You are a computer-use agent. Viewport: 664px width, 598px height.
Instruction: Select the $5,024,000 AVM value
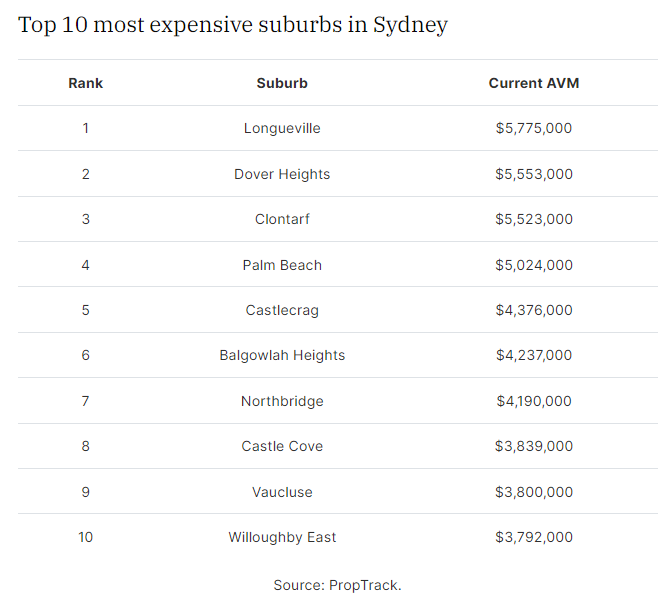[534, 265]
